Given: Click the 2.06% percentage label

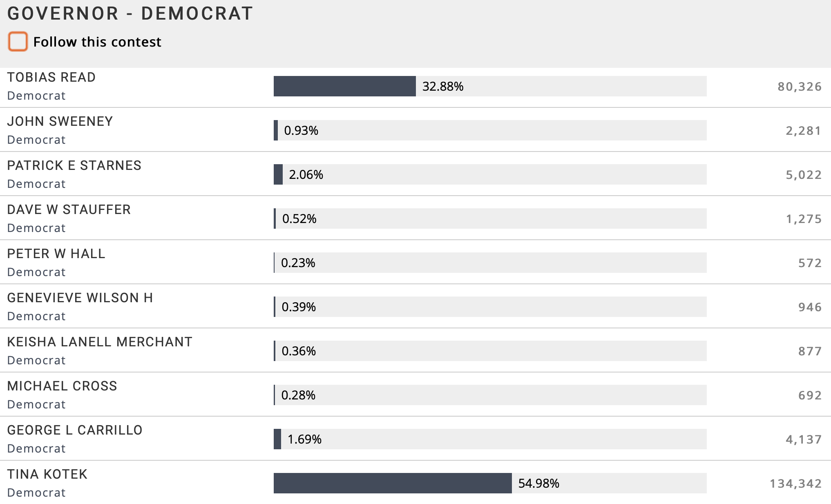Looking at the screenshot, I should [306, 175].
